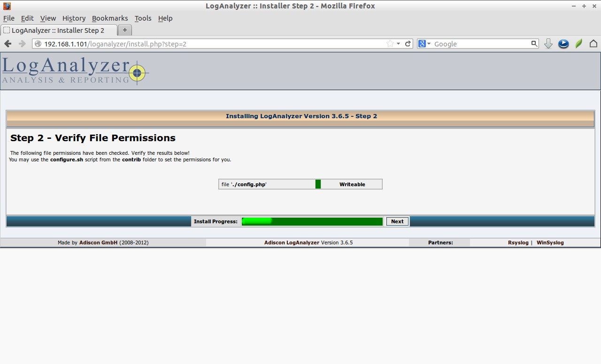Open the bookmark star dropdown arrow
601x364 pixels.
point(398,44)
